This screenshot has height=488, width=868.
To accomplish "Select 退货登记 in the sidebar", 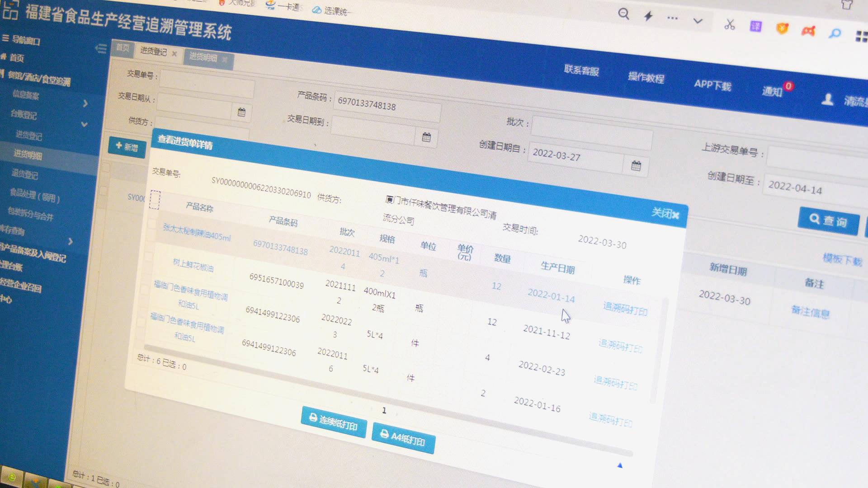I will pyautogui.click(x=24, y=174).
